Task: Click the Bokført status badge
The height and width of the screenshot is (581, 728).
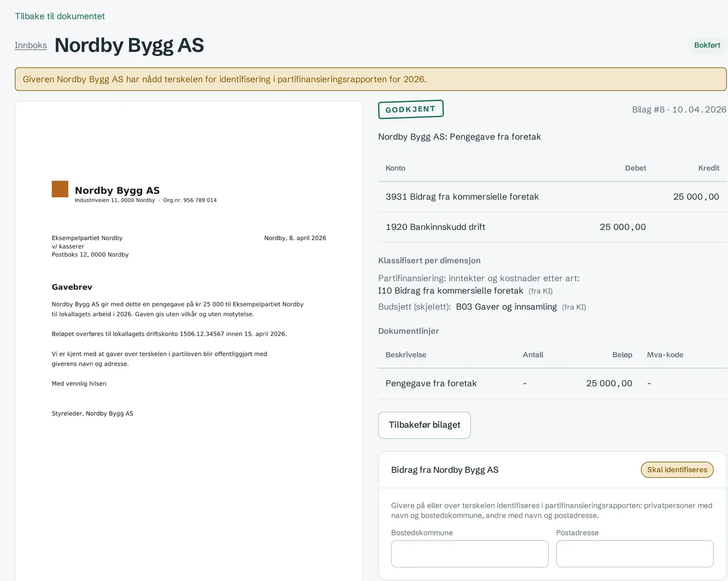Action: click(x=707, y=45)
